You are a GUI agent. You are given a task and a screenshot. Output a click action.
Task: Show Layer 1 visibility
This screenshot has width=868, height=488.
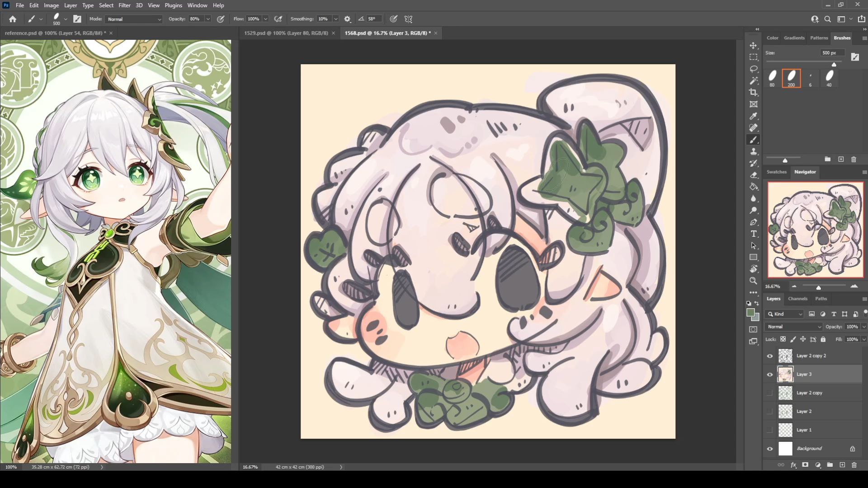(770, 430)
